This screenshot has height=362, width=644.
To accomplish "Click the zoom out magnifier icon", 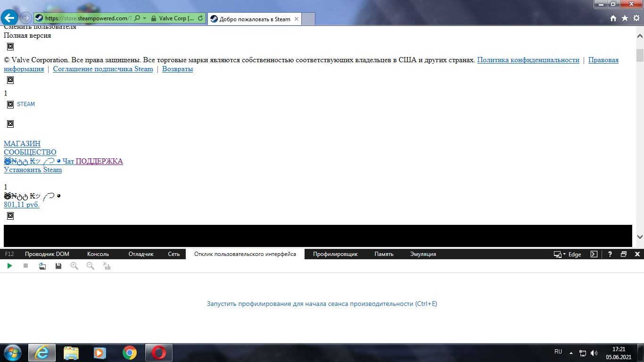I will 91,266.
